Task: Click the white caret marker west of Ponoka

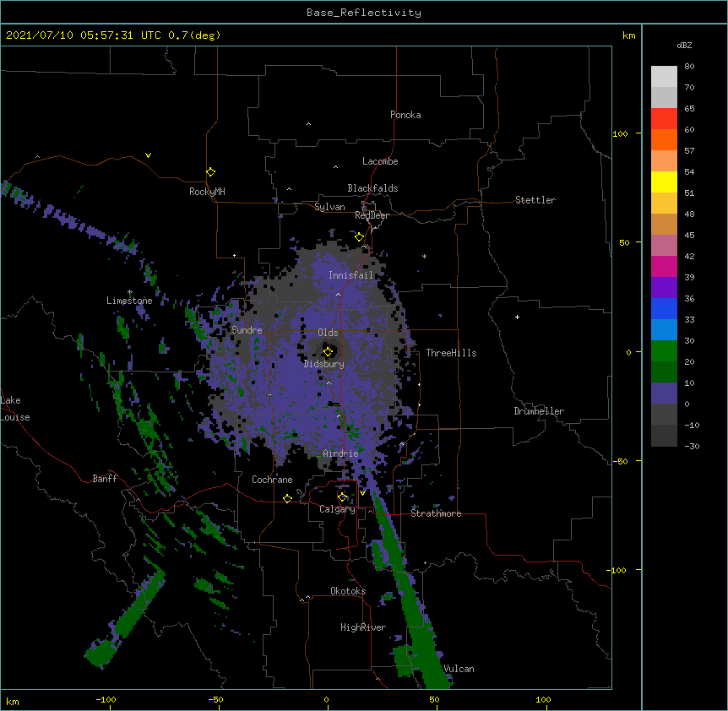Action: pyautogui.click(x=308, y=124)
